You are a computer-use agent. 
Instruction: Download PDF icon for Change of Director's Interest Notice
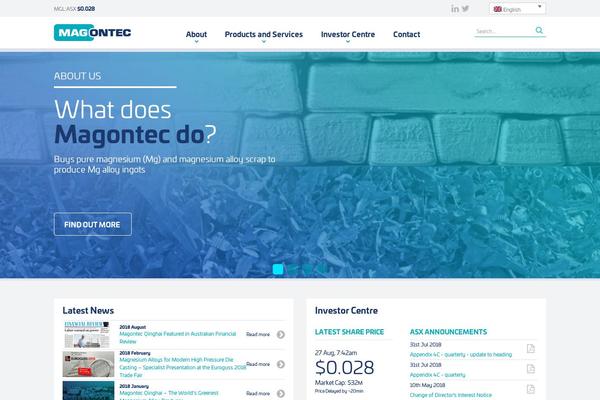tap(530, 389)
